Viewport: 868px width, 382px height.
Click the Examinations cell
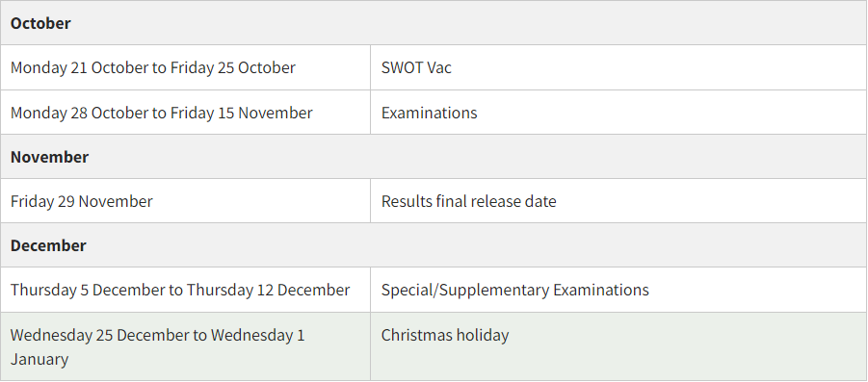[618, 113]
